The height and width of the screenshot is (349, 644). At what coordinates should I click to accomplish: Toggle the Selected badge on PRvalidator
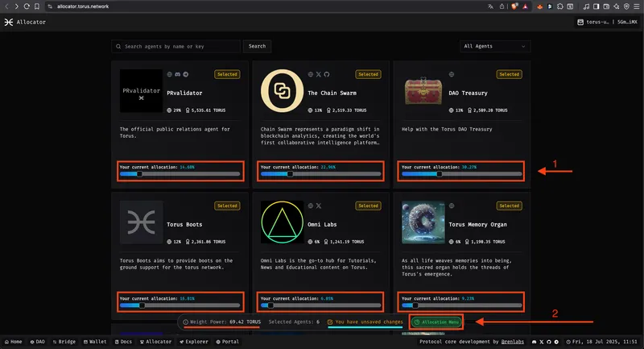tap(227, 74)
